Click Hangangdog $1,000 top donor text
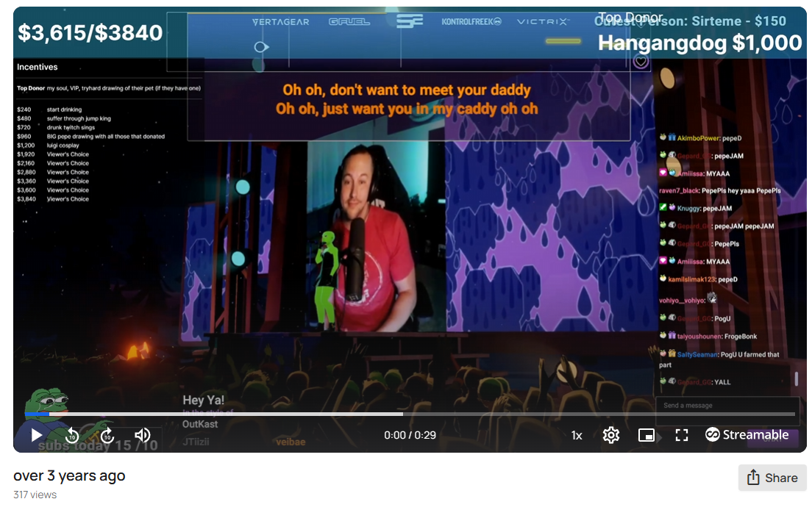The image size is (812, 510). point(699,43)
